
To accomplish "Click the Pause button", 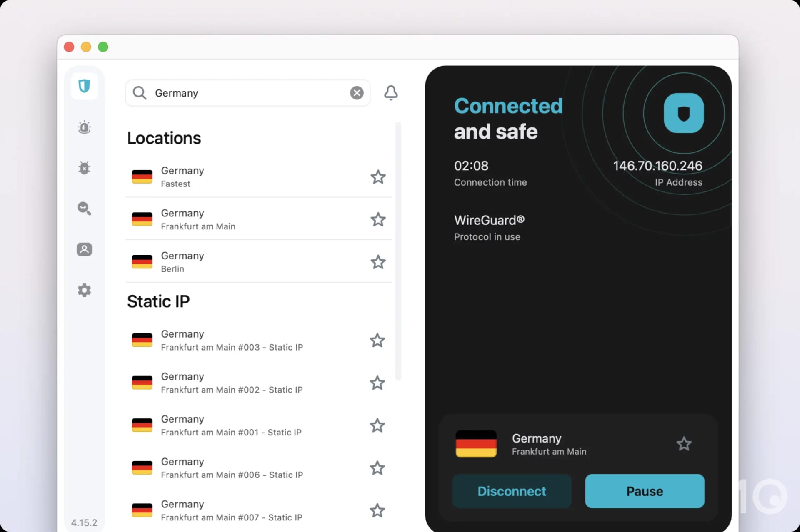I will (x=644, y=490).
